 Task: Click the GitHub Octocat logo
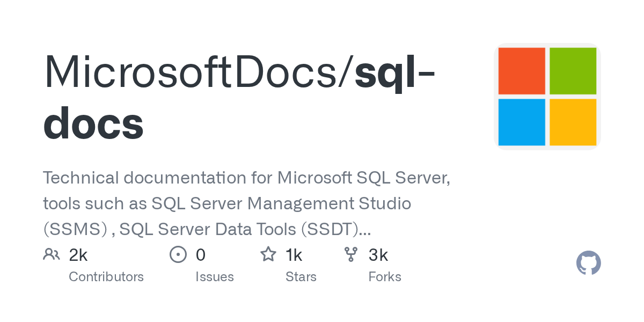click(x=588, y=263)
